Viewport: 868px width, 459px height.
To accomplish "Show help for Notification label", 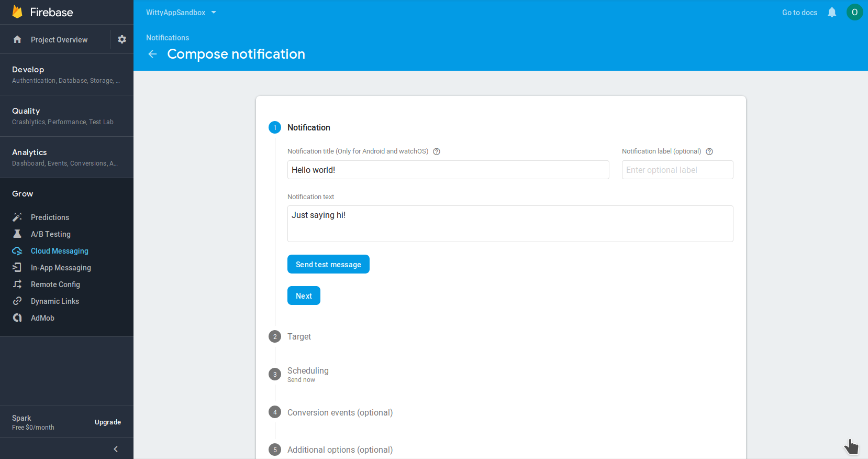I will (709, 151).
